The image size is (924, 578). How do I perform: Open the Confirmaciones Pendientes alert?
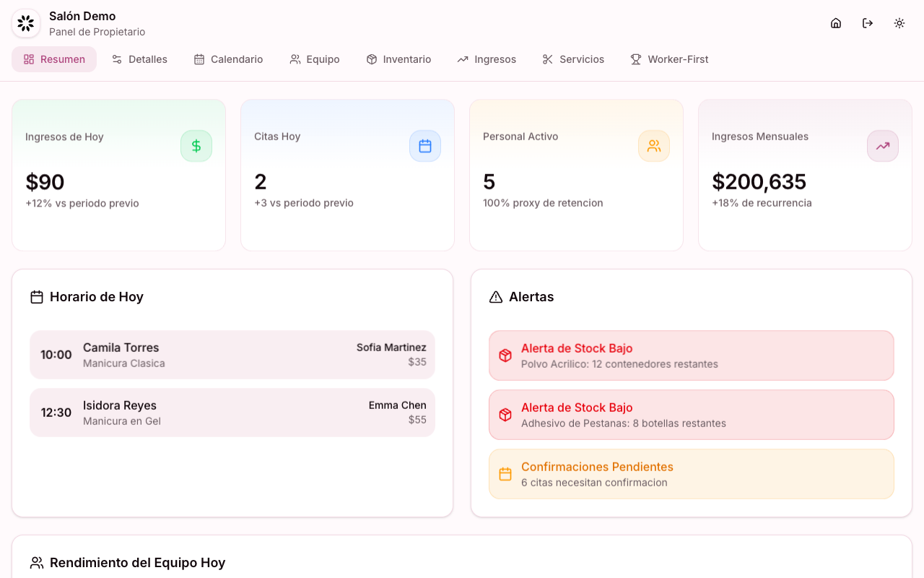[692, 474]
